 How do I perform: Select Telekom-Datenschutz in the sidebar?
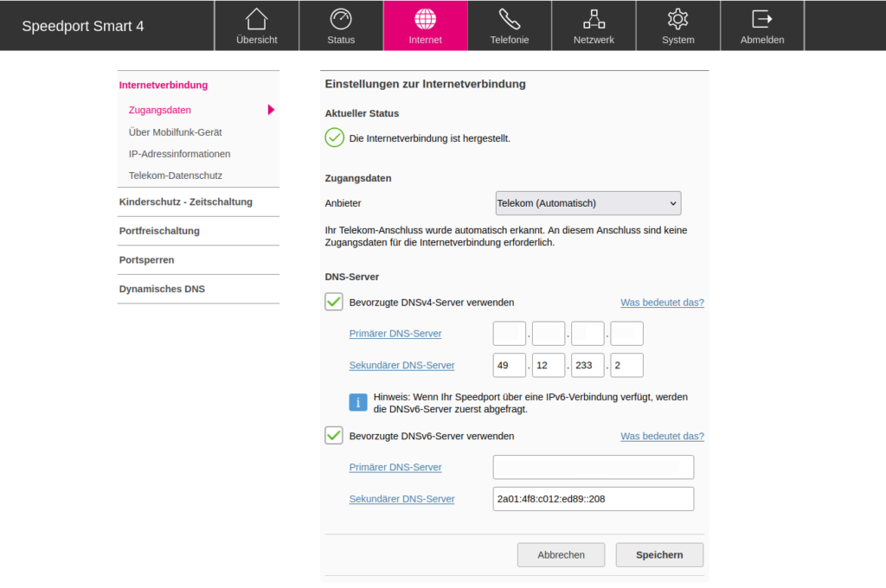click(176, 176)
